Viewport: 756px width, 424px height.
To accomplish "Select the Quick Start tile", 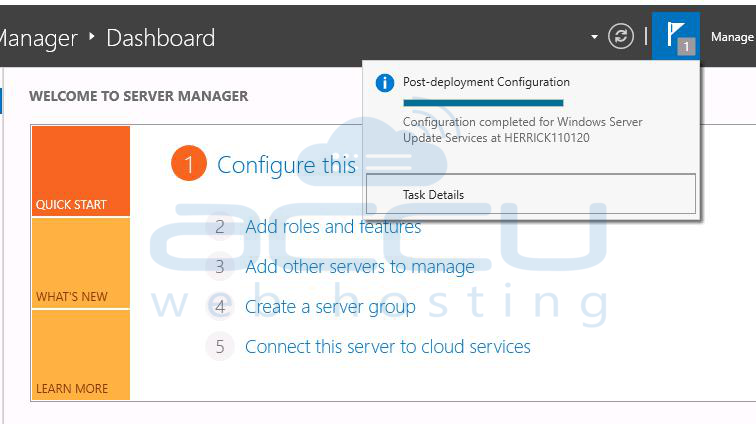I will (x=81, y=171).
